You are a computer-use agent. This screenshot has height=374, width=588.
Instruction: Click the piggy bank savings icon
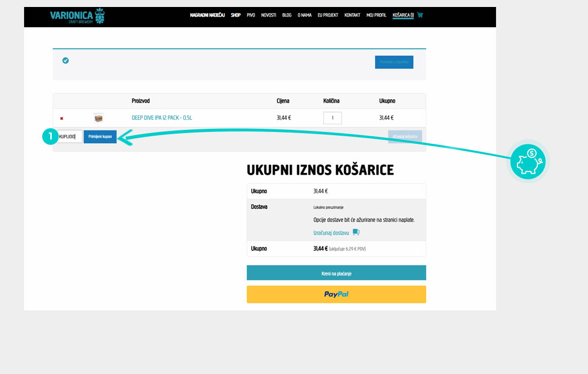[x=528, y=161]
